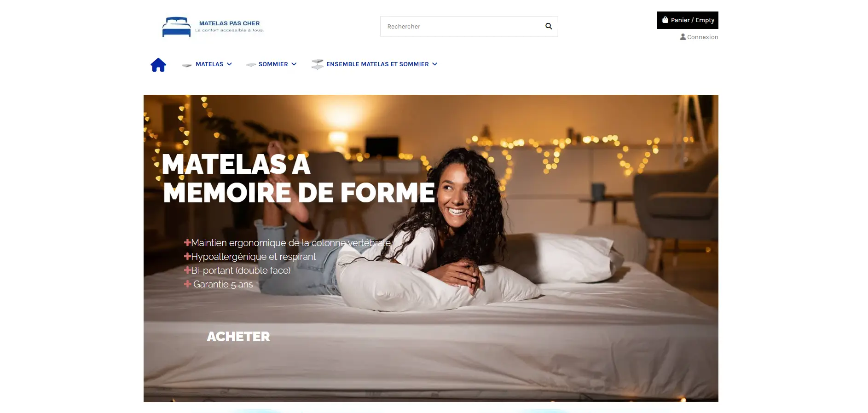Expand the MATELAS dropdown chevron
Viewport: 868px width, 413px height.
(x=229, y=64)
